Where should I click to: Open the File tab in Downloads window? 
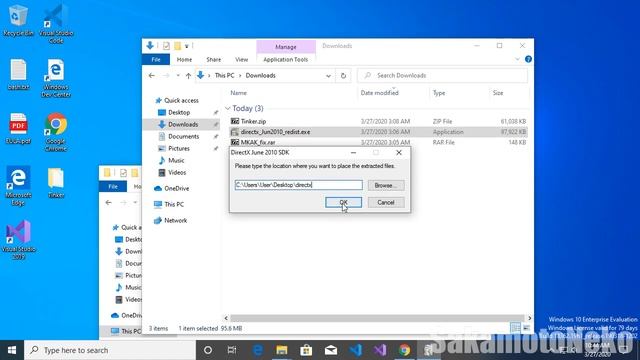click(156, 60)
